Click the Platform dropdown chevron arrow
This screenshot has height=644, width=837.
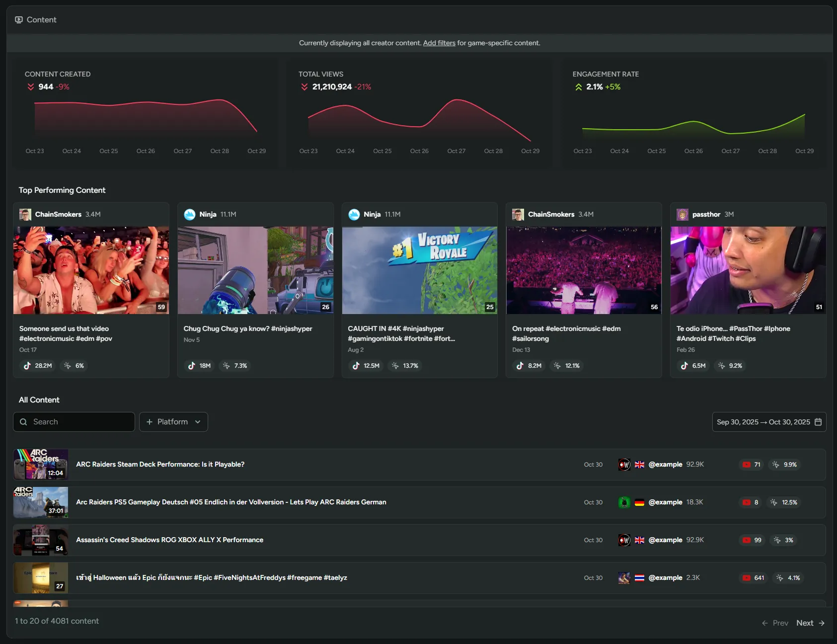(198, 421)
